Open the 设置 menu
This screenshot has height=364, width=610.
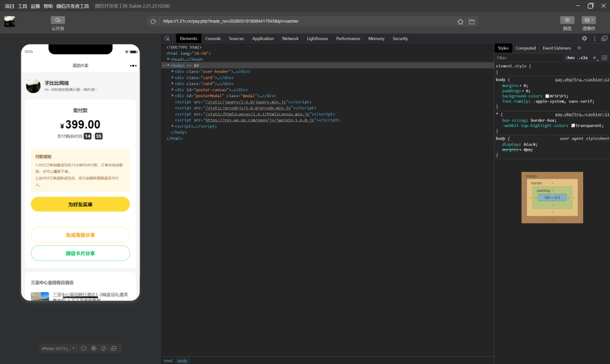[x=35, y=6]
